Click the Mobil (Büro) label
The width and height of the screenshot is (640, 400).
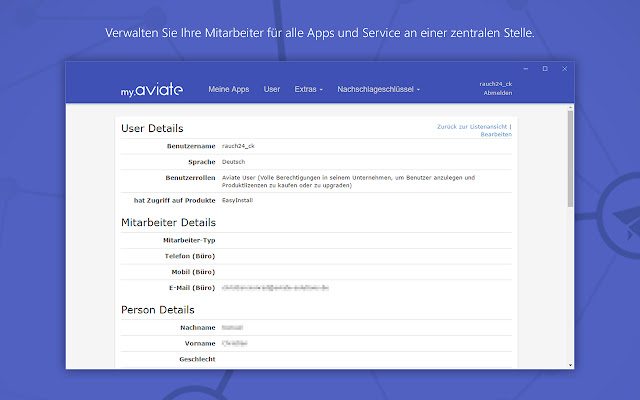[x=193, y=272]
